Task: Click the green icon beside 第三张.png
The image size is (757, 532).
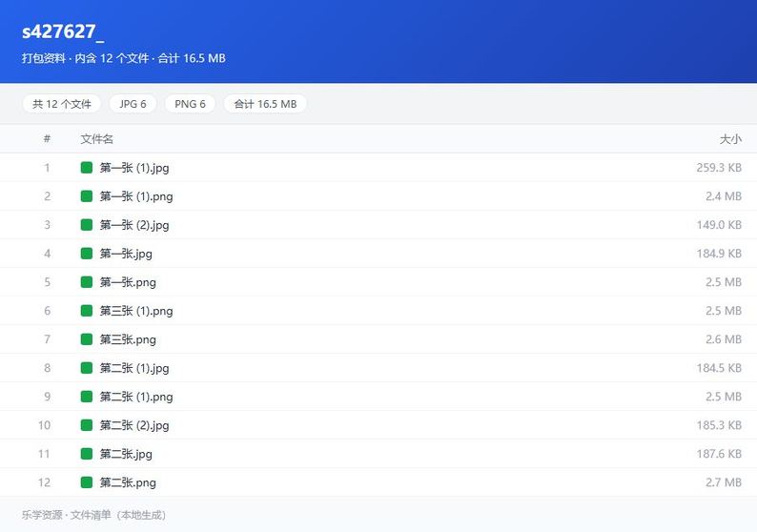Action: (87, 339)
